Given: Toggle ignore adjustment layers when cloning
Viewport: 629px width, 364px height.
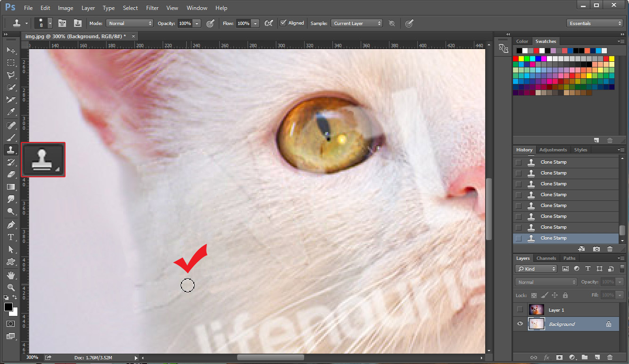Looking at the screenshot, I should [391, 23].
